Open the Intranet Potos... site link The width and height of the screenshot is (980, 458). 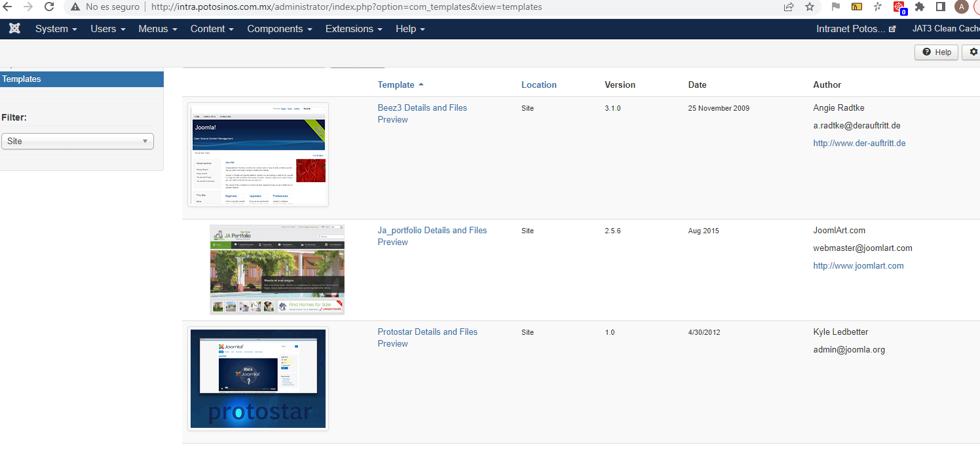851,29
